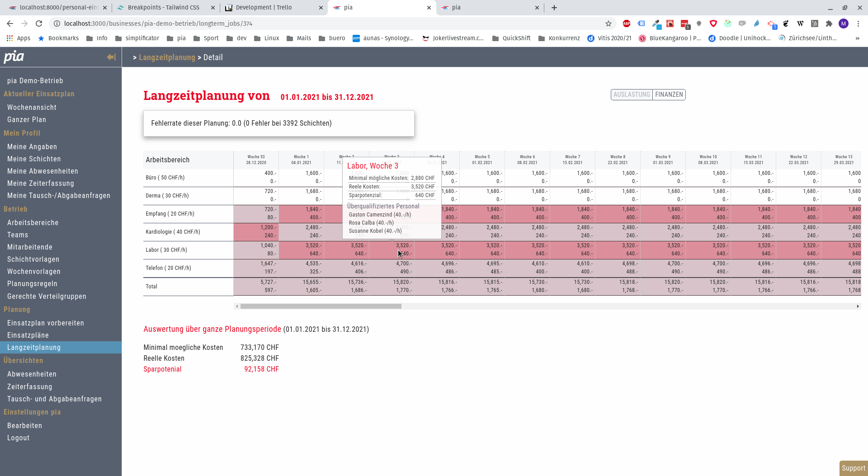Open the Vitis 2020/21 bookmark

click(609, 38)
